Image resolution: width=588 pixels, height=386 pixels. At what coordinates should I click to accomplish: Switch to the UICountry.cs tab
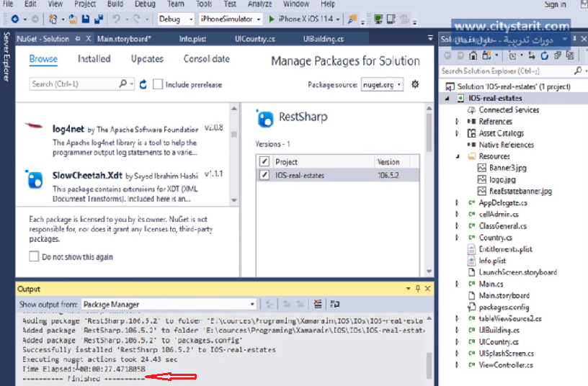tap(255, 39)
